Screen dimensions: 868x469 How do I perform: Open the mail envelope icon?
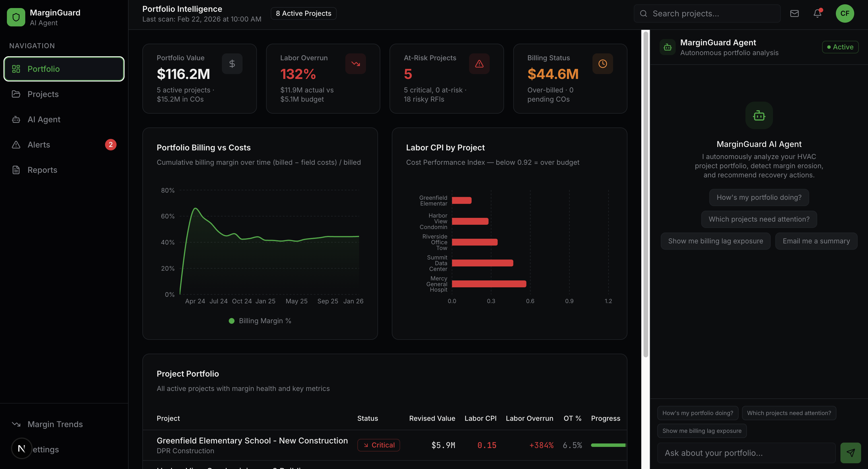(794, 13)
